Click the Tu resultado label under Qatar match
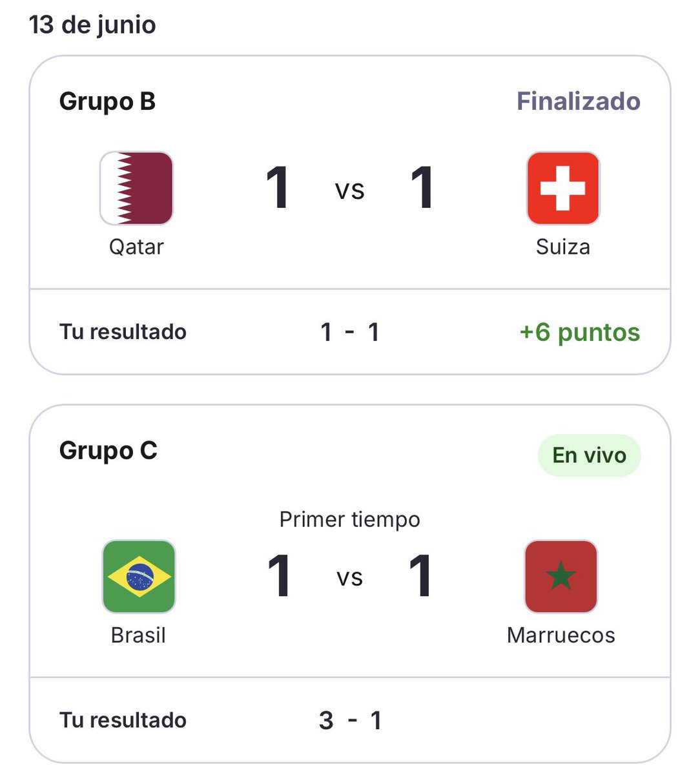Image resolution: width=700 pixels, height=775 pixels. [x=123, y=332]
